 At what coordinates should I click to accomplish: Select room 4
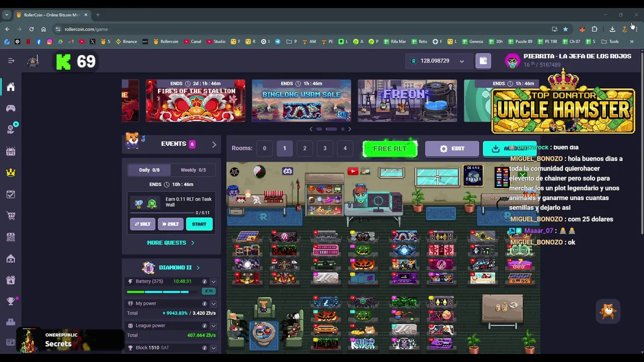point(345,148)
